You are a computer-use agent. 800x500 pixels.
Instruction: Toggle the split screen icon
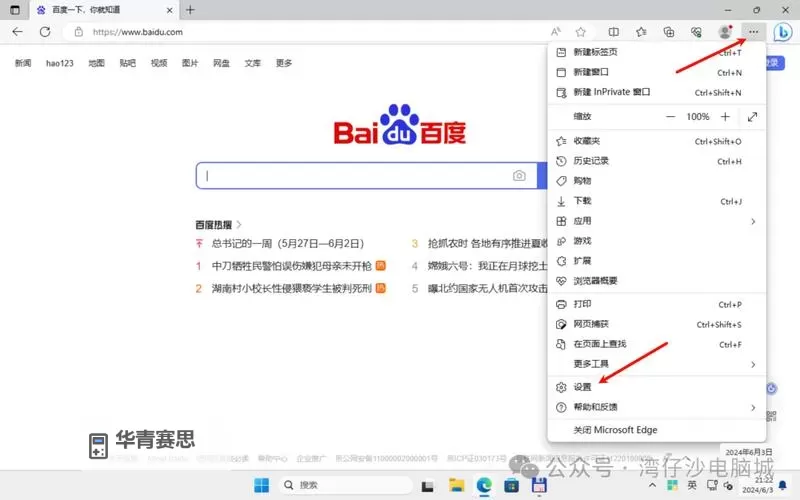pyautogui.click(x=614, y=32)
